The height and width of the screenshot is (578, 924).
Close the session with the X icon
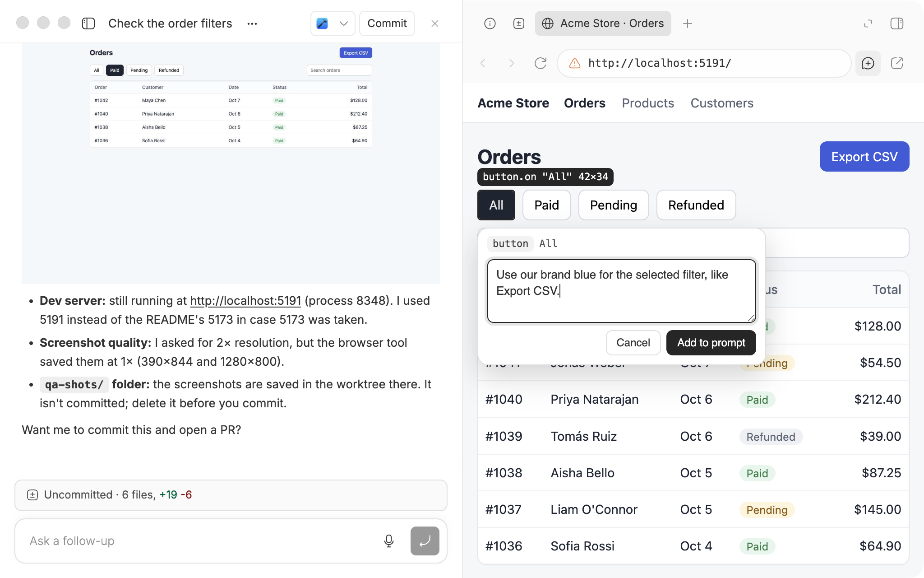click(435, 23)
